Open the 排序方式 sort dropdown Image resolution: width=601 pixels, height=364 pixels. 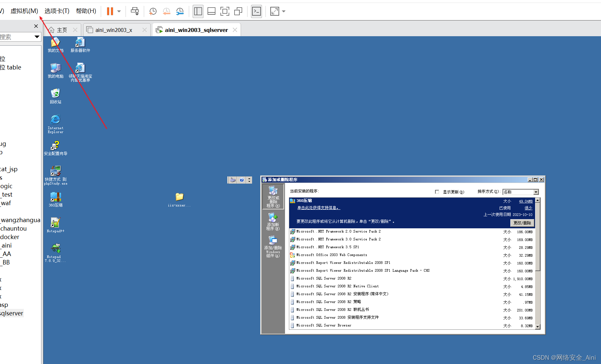536,192
